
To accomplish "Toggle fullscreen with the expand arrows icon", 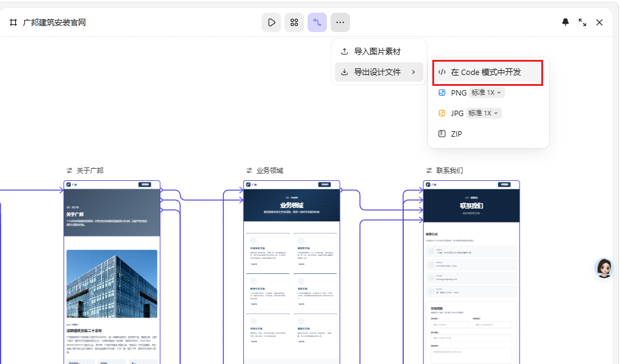I will coord(582,22).
